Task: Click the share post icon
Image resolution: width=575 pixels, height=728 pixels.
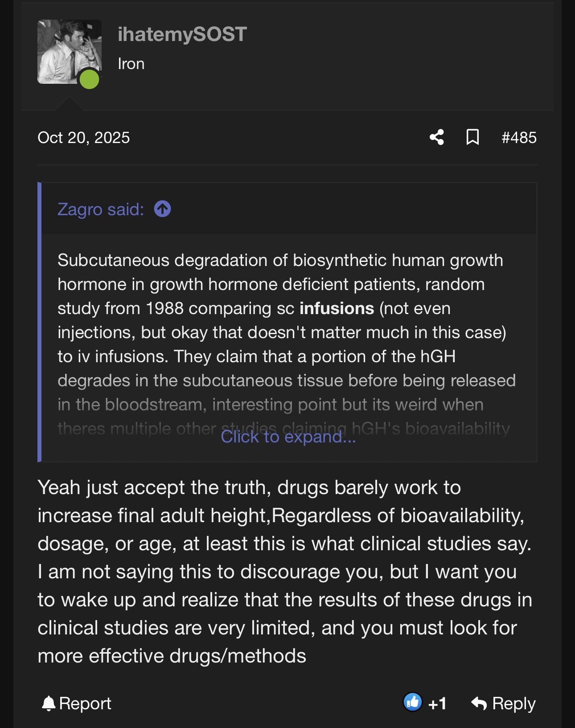Action: pyautogui.click(x=437, y=137)
